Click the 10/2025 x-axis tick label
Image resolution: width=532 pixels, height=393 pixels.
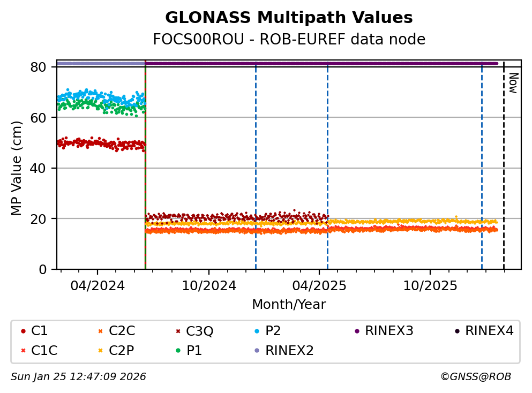click(x=430, y=285)
